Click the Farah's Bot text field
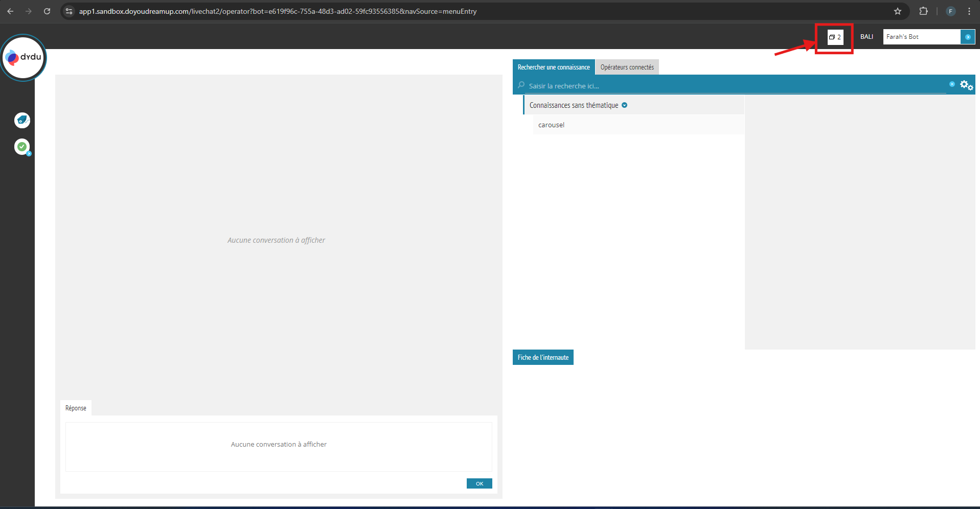This screenshot has height=509, width=980. 921,37
